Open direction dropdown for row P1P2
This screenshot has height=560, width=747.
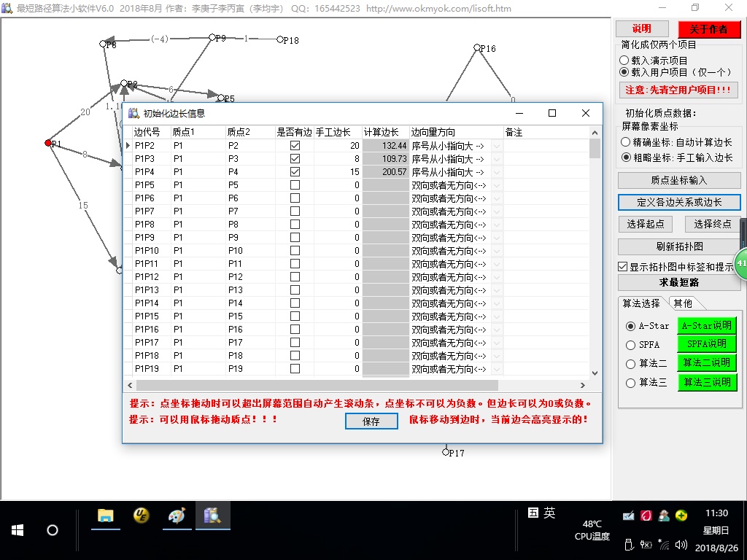[497, 146]
